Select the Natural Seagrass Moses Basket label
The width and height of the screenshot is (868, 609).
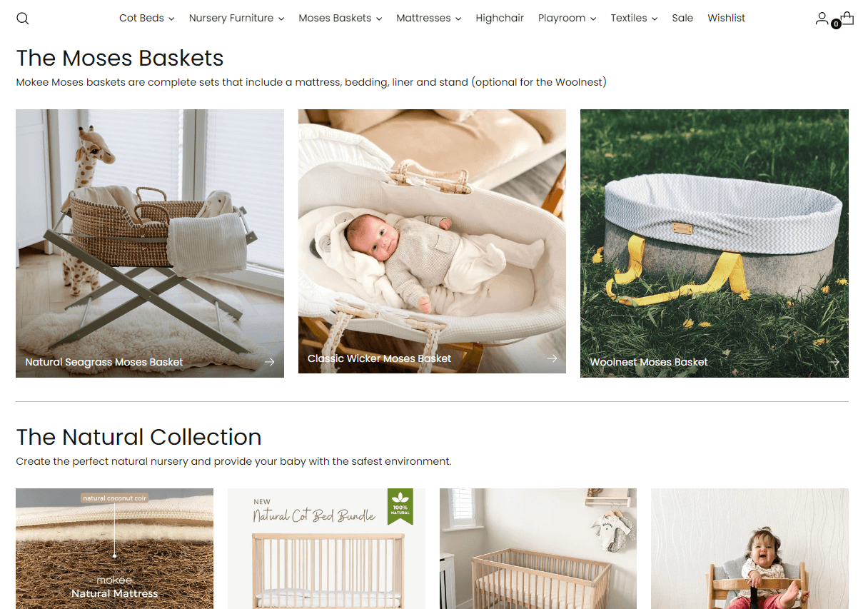point(104,362)
